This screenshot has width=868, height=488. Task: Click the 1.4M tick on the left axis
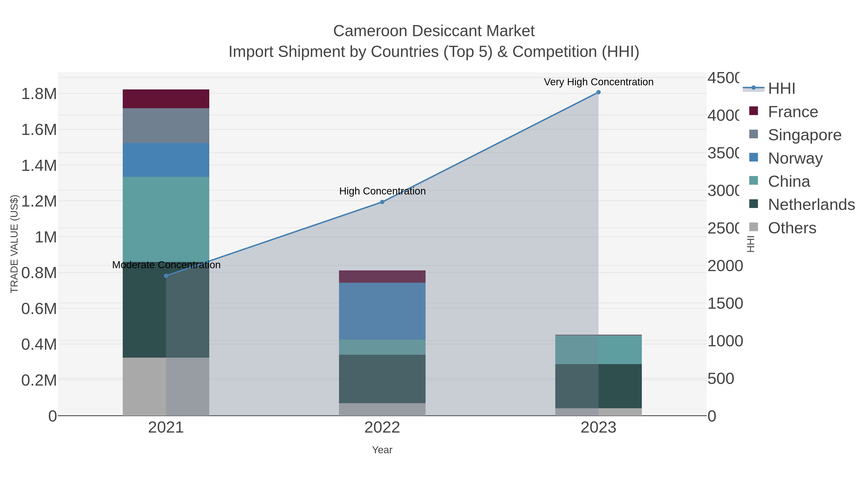[x=39, y=166]
